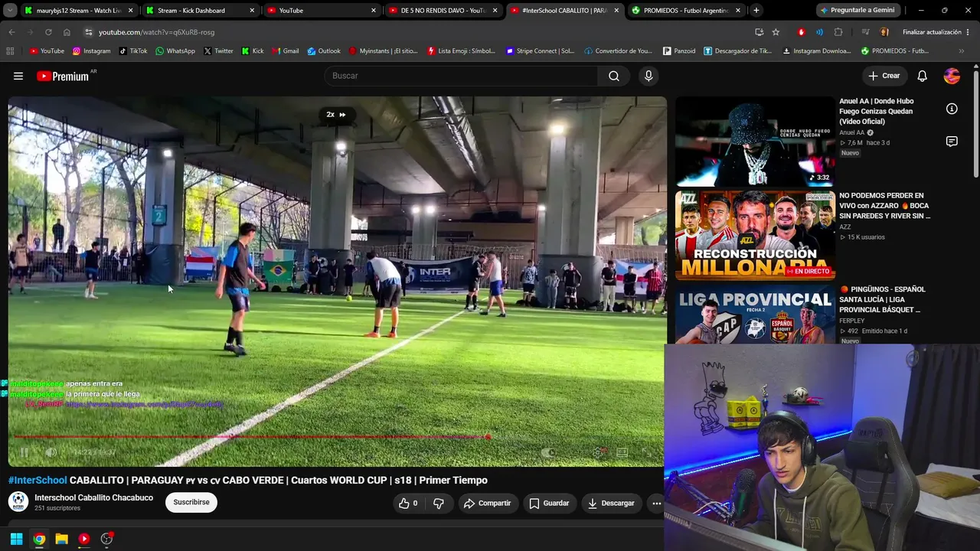
Task: Expand the hidden bookmarks overflow chevron
Action: coord(962,51)
